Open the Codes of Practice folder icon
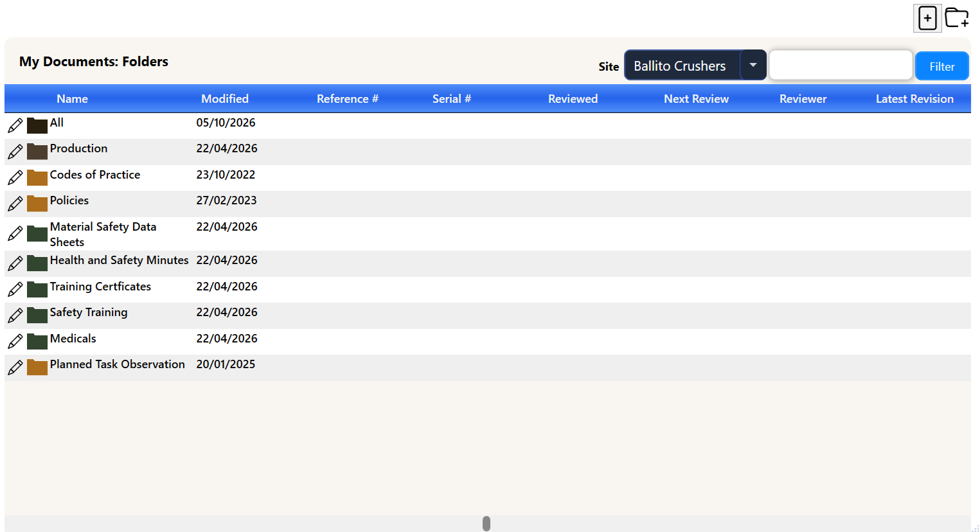Viewport: 980px width, 532px height. 37,177
